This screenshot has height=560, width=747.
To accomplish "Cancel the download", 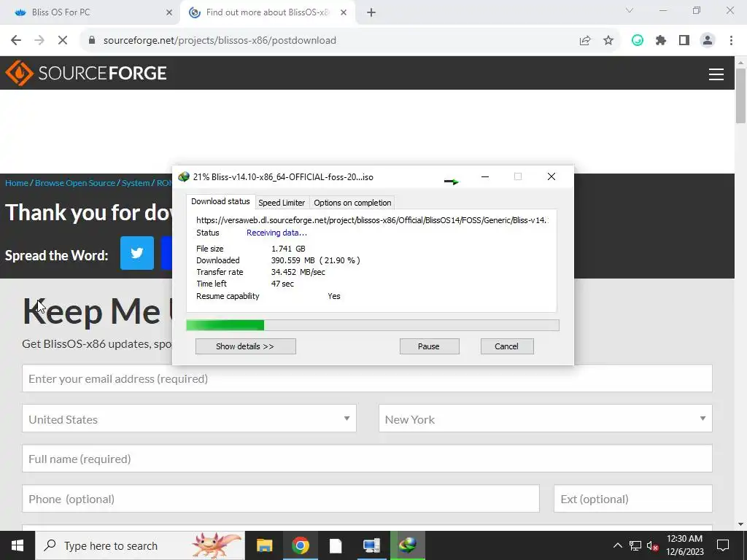I will 507,346.
